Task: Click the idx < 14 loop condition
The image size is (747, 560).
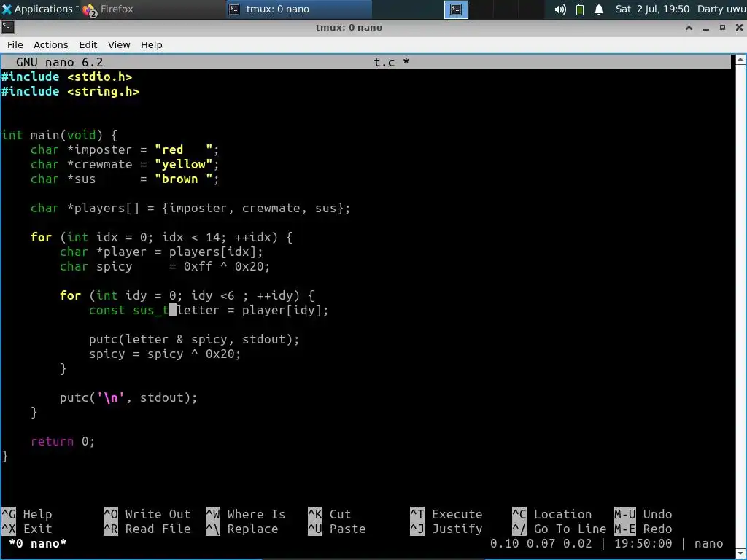Action: 191,237
